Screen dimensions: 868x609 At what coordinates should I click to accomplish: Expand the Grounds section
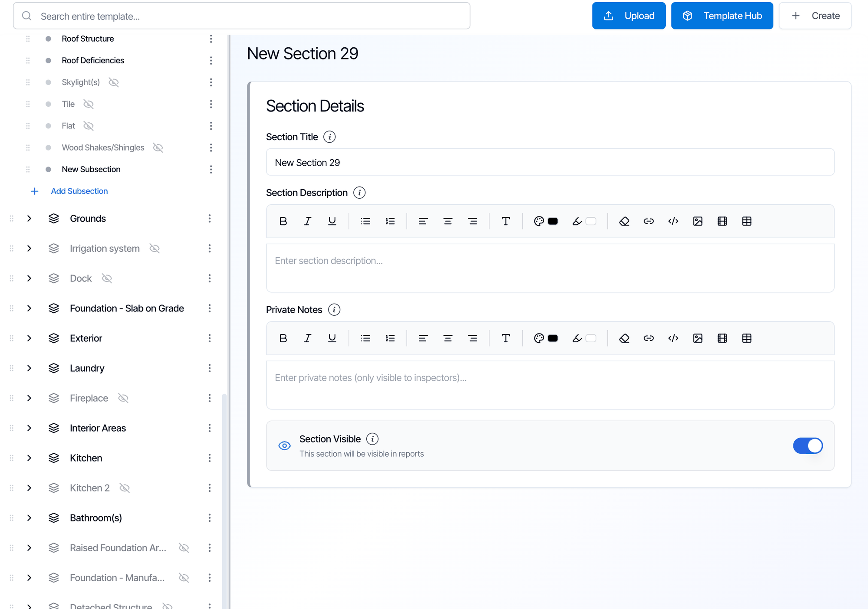pos(29,219)
